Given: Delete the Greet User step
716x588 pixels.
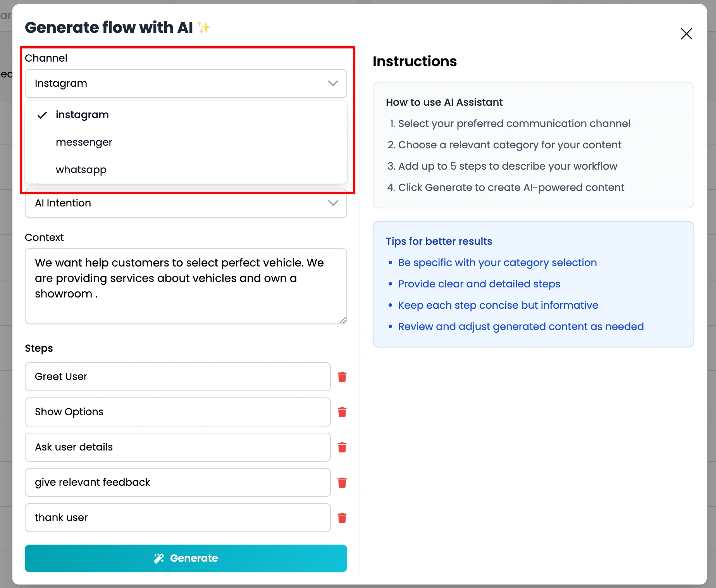Looking at the screenshot, I should pos(342,377).
